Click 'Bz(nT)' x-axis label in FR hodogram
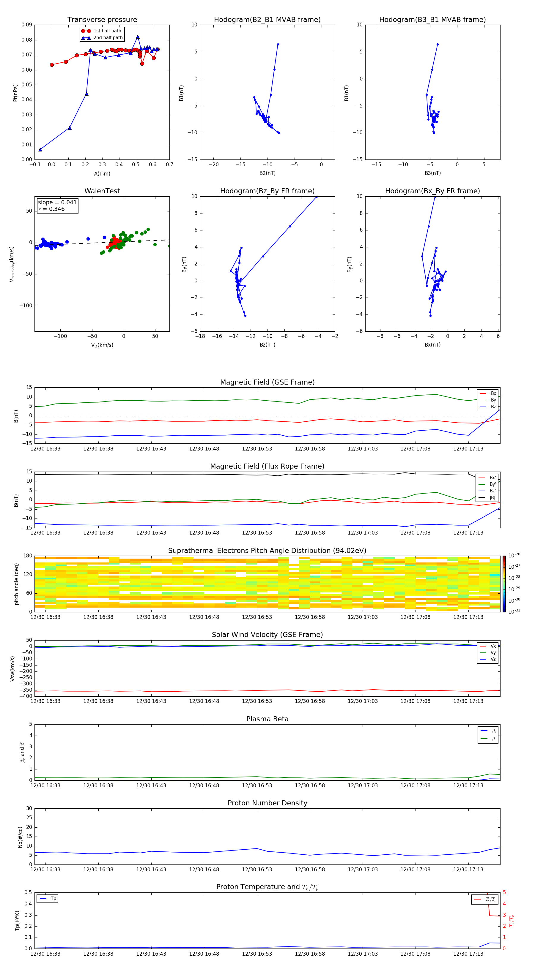The width and height of the screenshot is (535, 980). (267, 345)
